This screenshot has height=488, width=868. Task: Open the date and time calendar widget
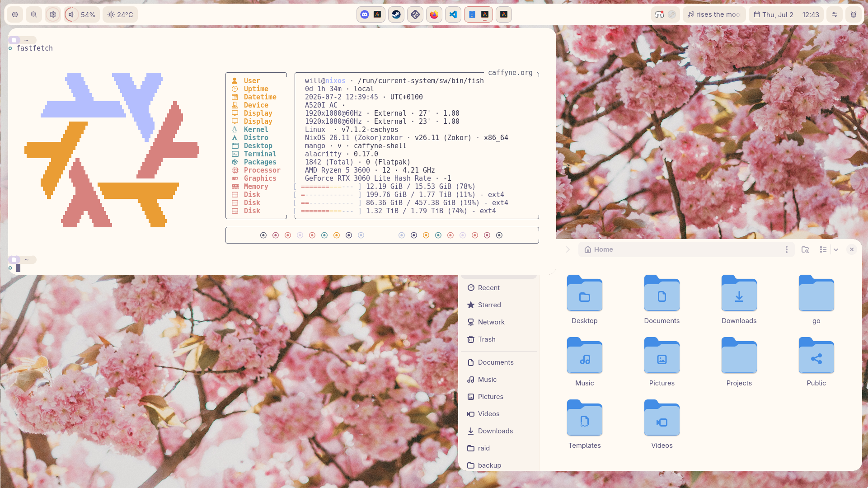(787, 14)
